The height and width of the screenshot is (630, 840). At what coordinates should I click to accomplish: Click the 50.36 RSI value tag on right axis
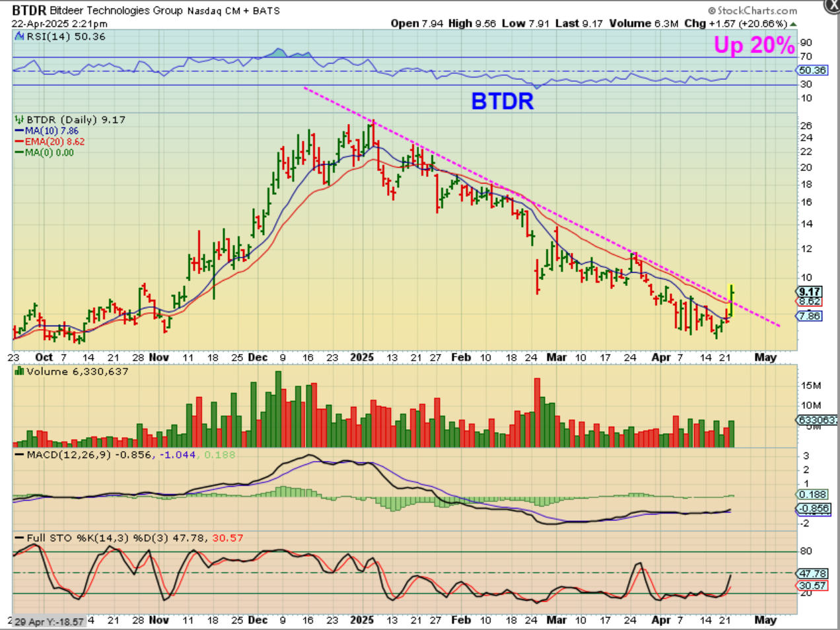pyautogui.click(x=812, y=71)
